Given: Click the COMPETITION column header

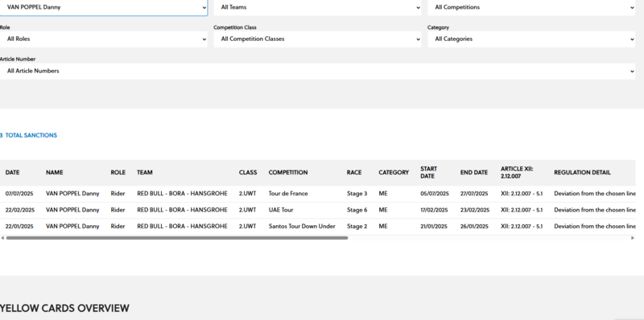Looking at the screenshot, I should click(x=288, y=173).
